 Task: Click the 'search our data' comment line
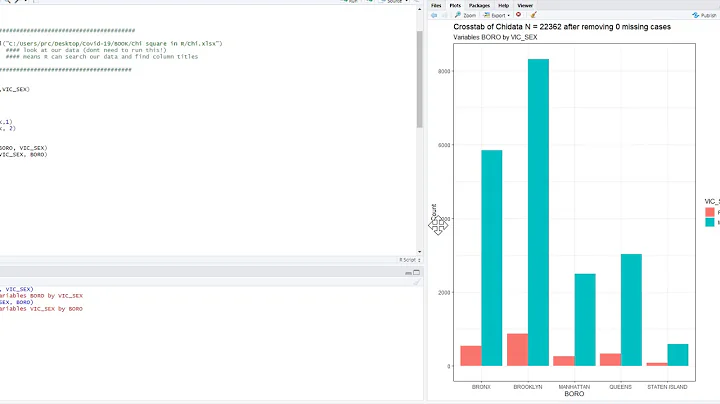[x=101, y=56]
